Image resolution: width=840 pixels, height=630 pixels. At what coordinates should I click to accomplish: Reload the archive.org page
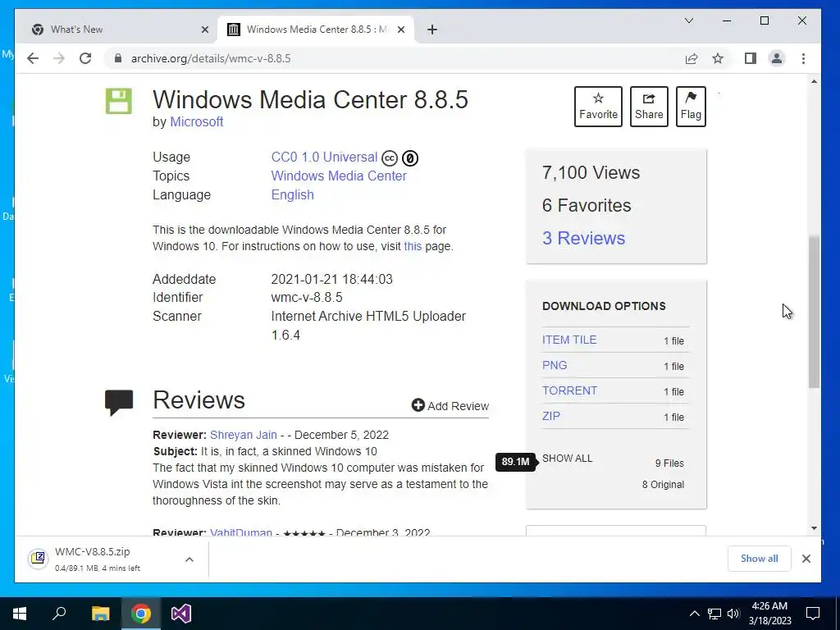click(85, 58)
